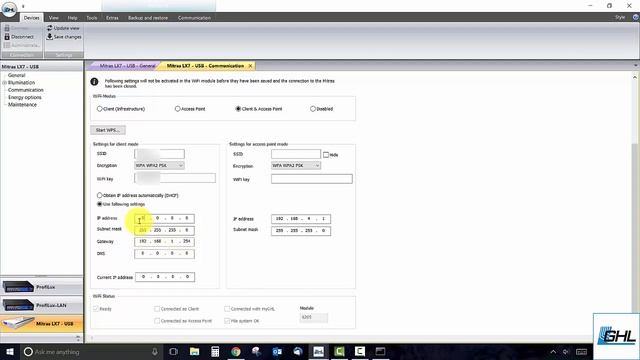Click the volume icon in system tray
Screen dimensions: 640x360
[566, 352]
